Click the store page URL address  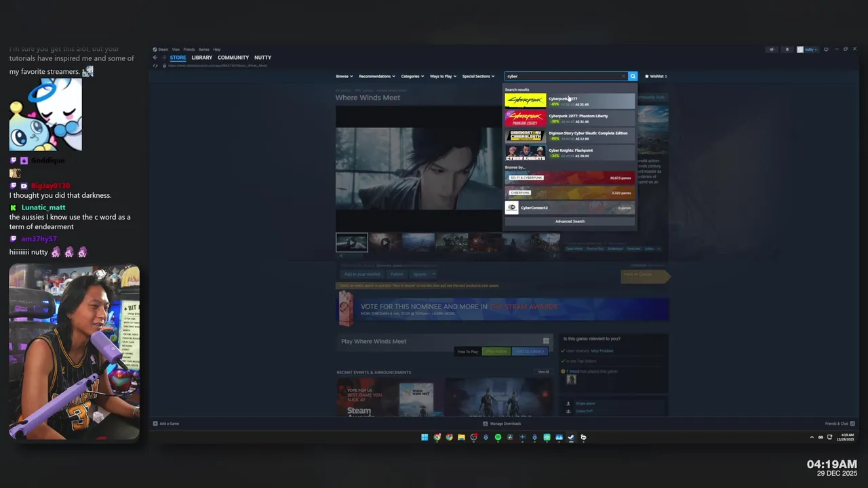217,66
